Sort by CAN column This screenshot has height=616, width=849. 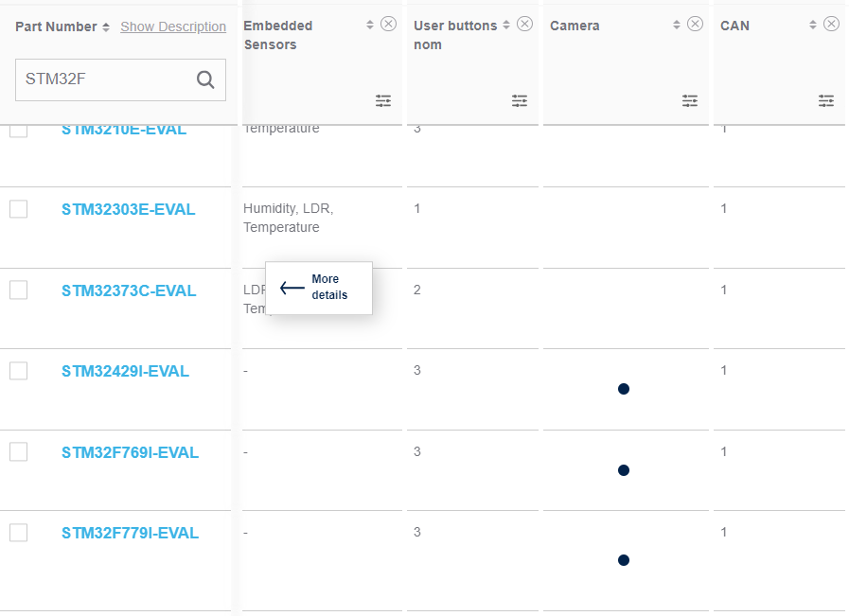click(x=813, y=25)
